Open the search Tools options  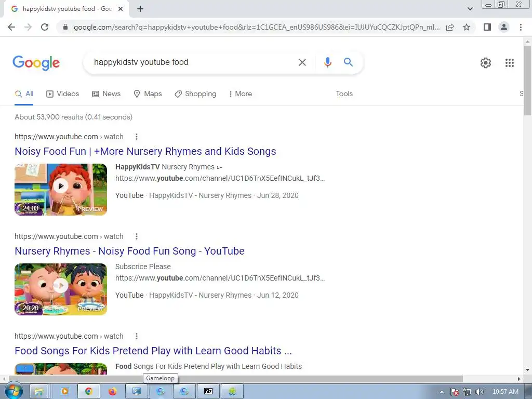[344, 94]
